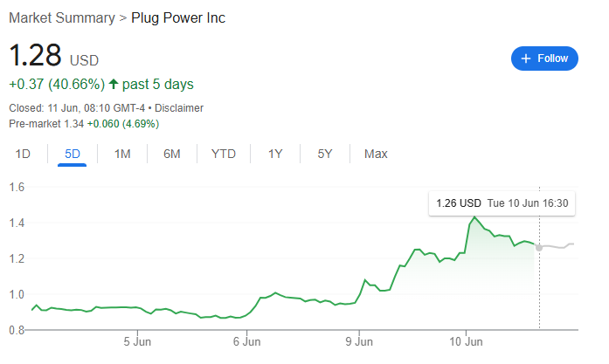Image resolution: width=609 pixels, height=364 pixels.
Task: Open the 1Y range tab
Action: pos(275,154)
